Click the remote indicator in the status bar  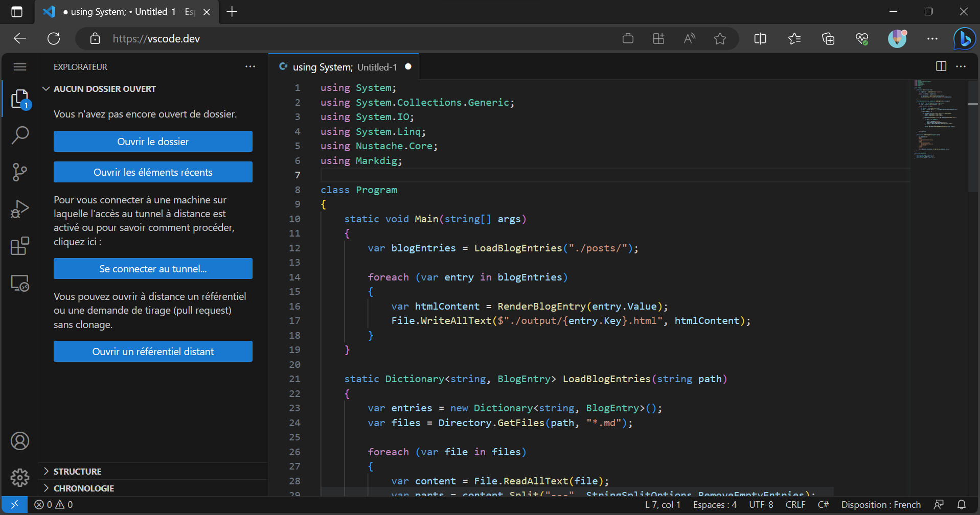pyautogui.click(x=15, y=504)
